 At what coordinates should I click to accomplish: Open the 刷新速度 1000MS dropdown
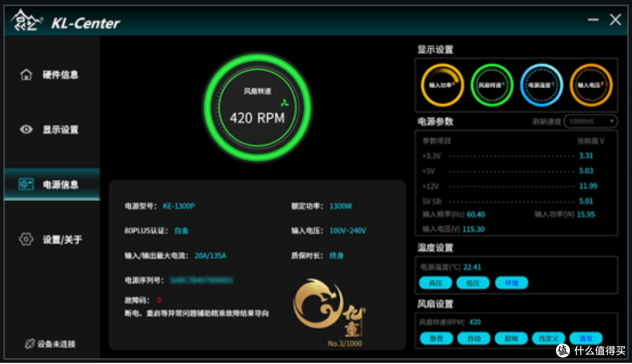[590, 121]
